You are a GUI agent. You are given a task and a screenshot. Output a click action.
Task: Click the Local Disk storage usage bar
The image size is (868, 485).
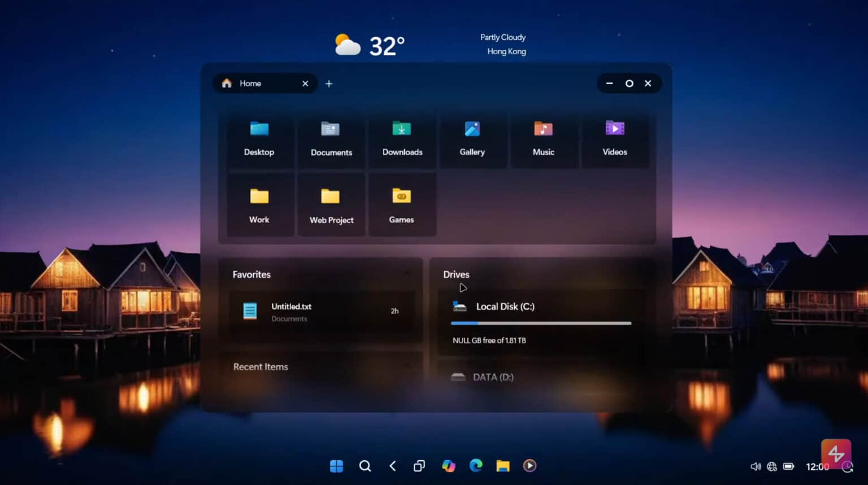click(541, 323)
